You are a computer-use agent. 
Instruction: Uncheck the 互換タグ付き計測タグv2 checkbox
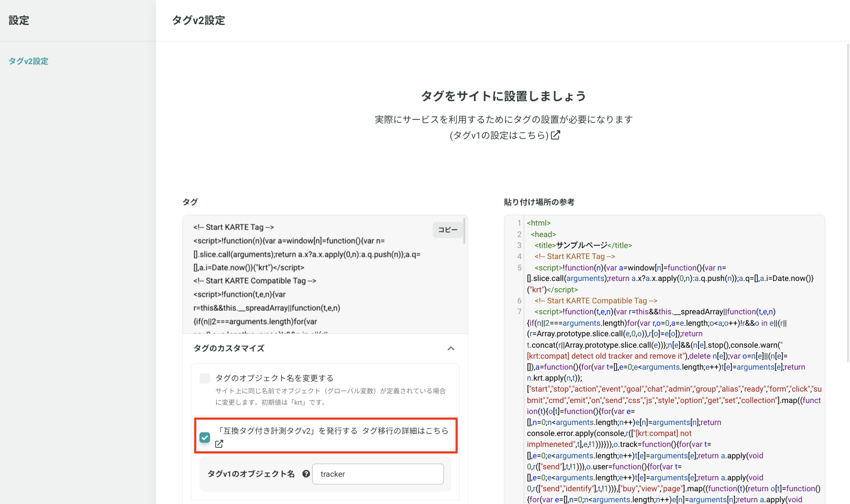[x=205, y=437]
